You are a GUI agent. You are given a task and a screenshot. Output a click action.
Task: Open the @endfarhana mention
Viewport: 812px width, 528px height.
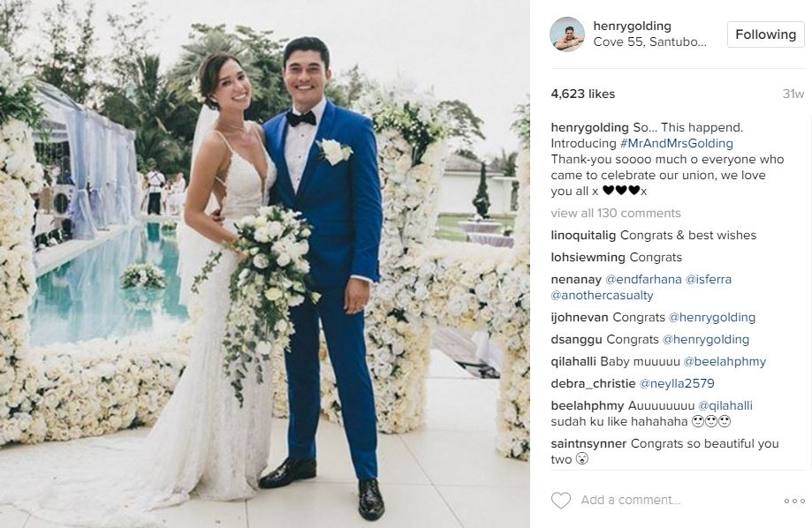643,280
